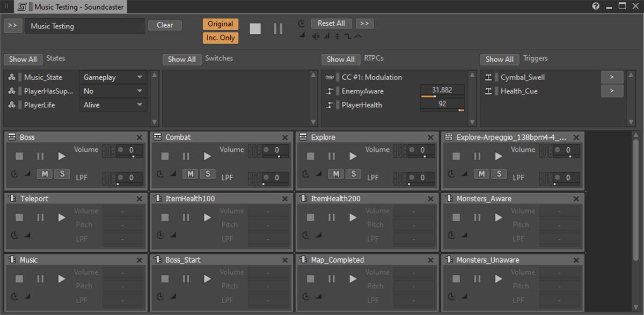
Task: Click the Pause All button in the toolbar
Action: coord(278,29)
